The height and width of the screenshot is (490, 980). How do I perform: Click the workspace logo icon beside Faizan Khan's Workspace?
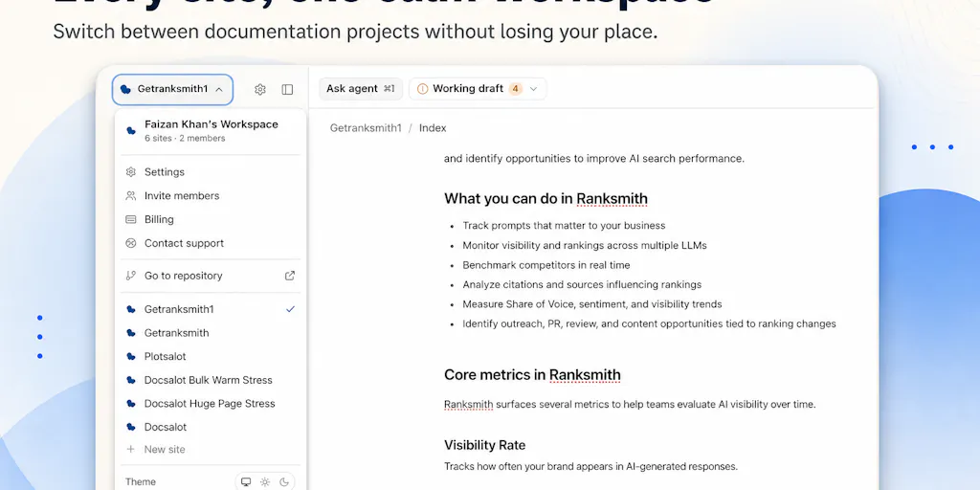pos(131,130)
